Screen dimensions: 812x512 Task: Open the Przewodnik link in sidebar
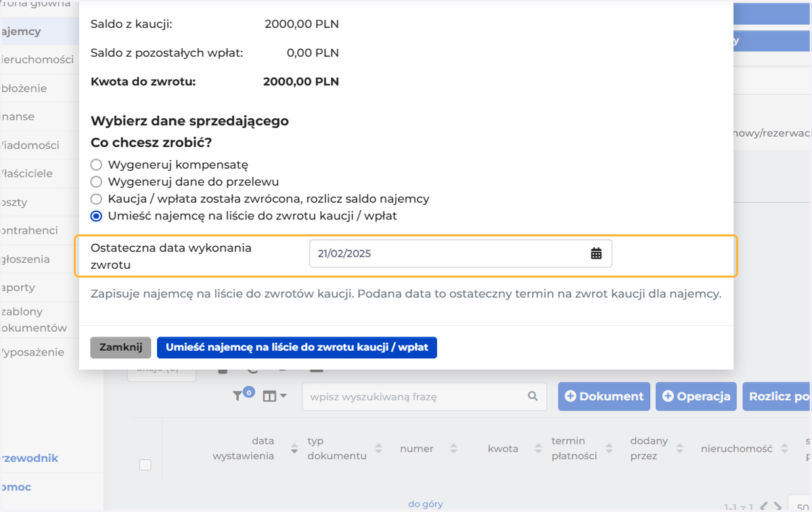(29, 458)
